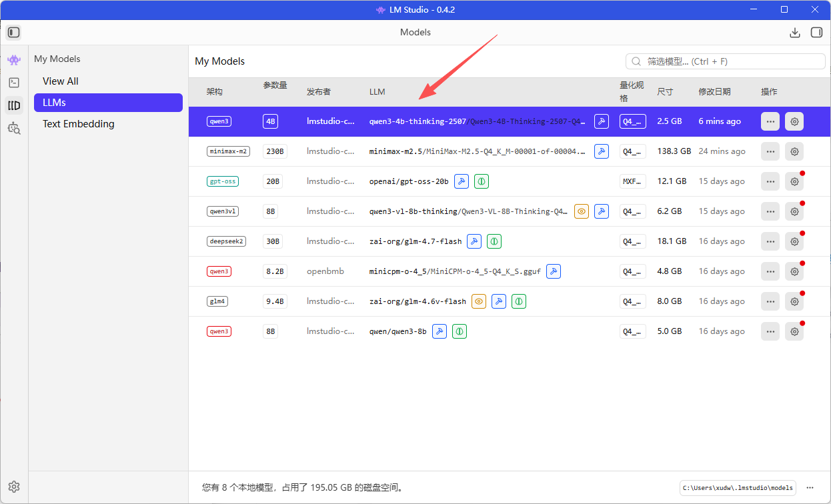
Task: Open settings gear for minimax-m2.5 model
Action: (794, 151)
